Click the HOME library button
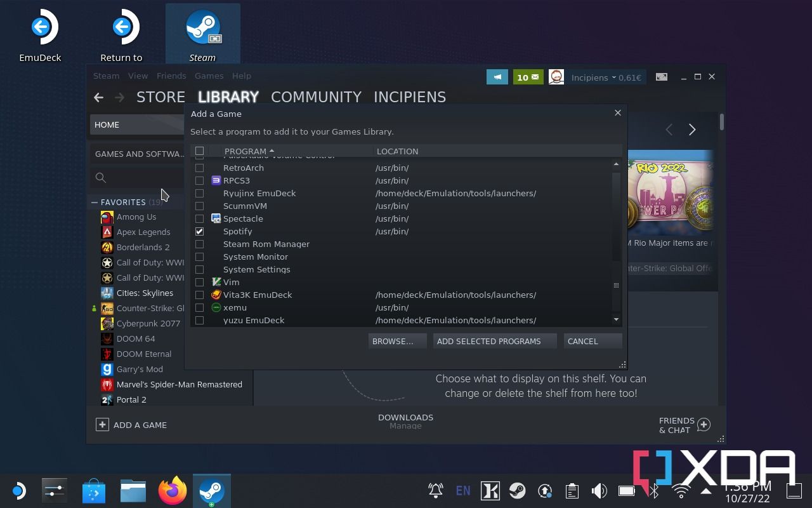The width and height of the screenshot is (812, 508). (x=137, y=124)
